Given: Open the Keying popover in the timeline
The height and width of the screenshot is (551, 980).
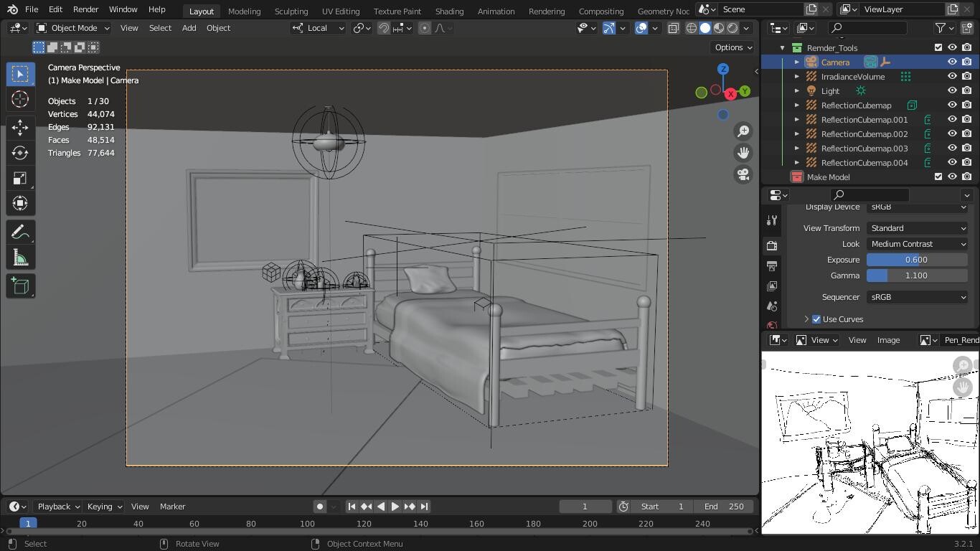Looking at the screenshot, I should click(x=104, y=507).
